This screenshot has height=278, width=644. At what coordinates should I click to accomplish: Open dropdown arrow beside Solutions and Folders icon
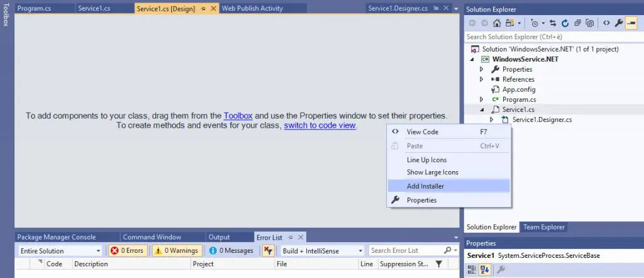pos(519,23)
